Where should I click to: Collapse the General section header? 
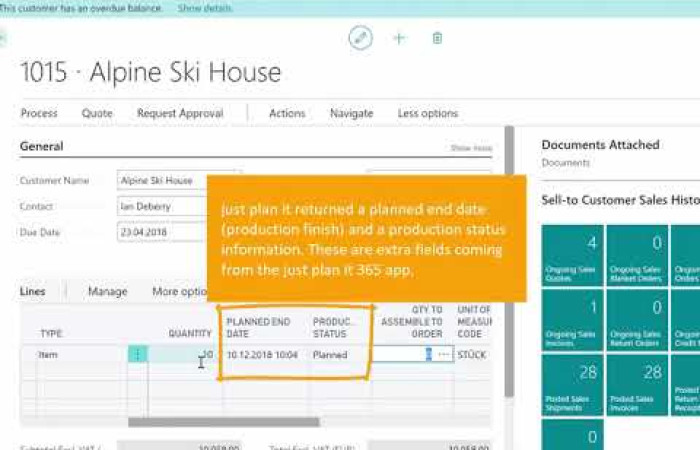pos(42,146)
